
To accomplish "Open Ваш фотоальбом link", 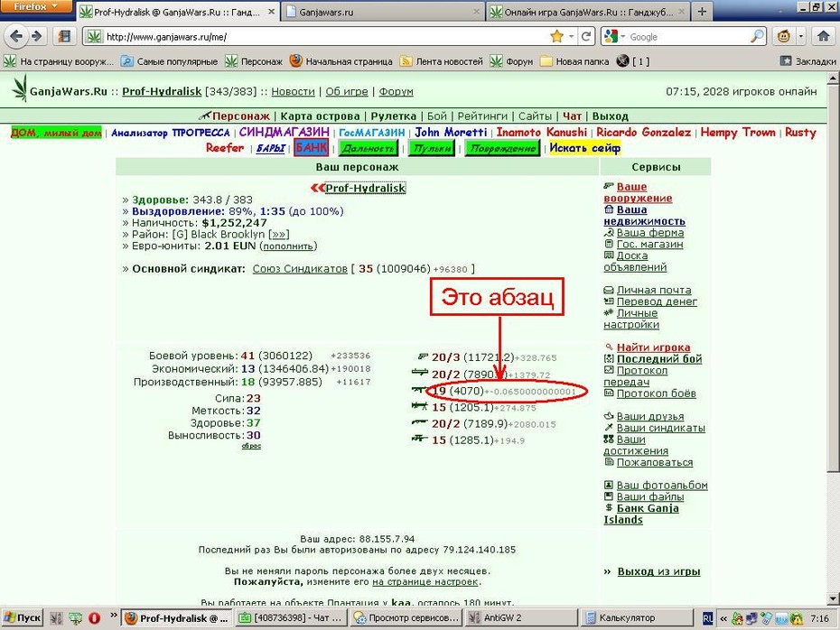I will (661, 485).
